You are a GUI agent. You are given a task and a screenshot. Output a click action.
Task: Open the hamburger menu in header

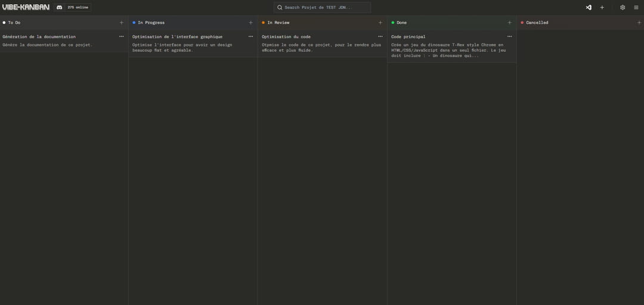636,7
